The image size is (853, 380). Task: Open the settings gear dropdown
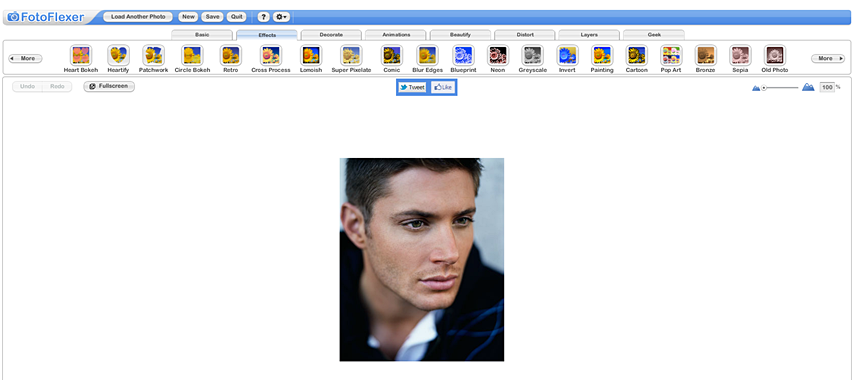281,17
